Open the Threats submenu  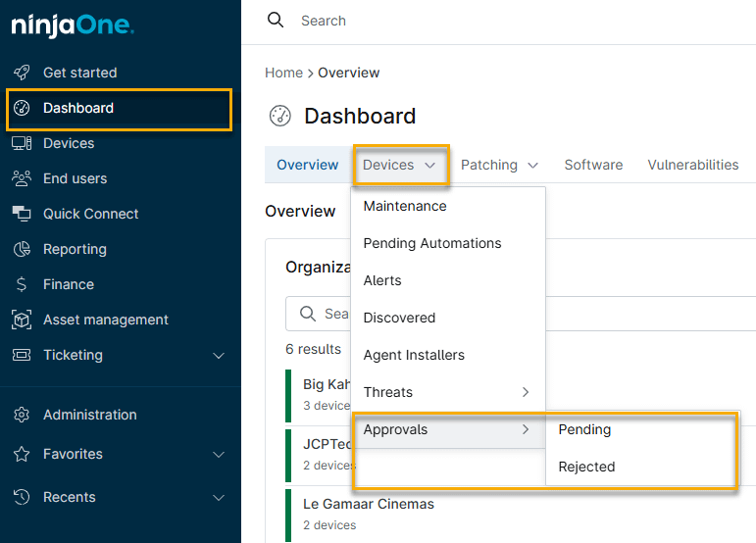click(x=446, y=392)
